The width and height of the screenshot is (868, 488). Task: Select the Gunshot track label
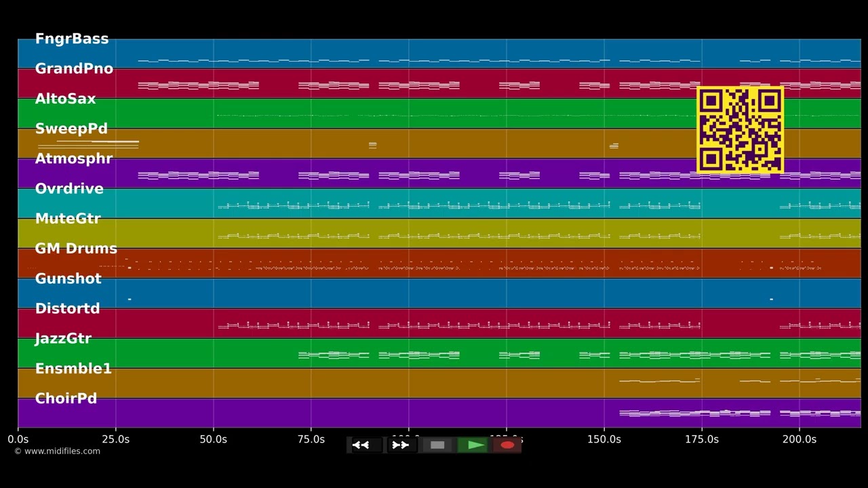click(x=68, y=279)
